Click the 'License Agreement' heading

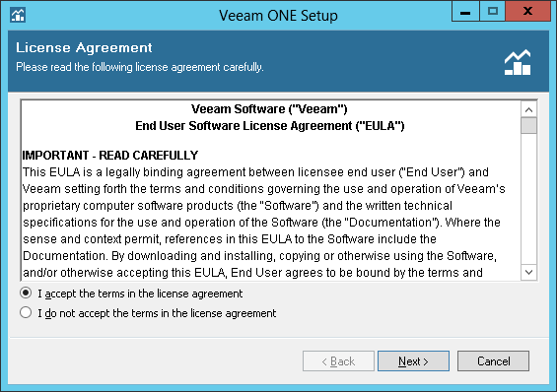(x=84, y=47)
